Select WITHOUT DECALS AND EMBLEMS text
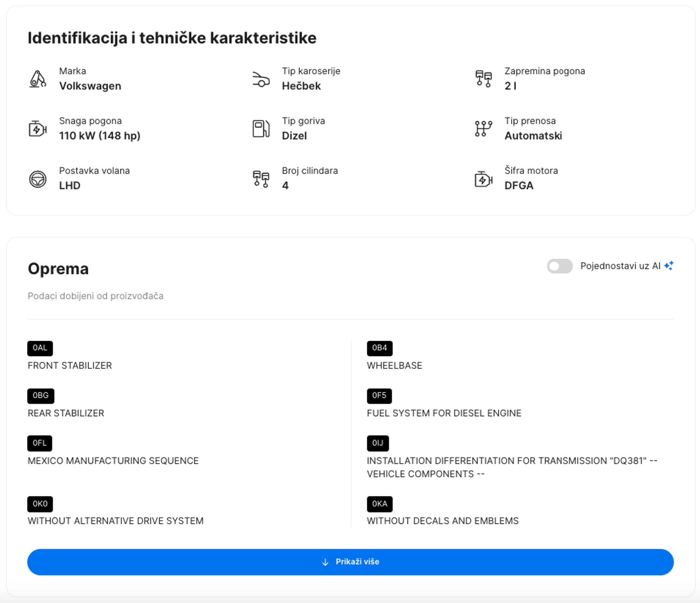The height and width of the screenshot is (603, 700). pos(443,521)
